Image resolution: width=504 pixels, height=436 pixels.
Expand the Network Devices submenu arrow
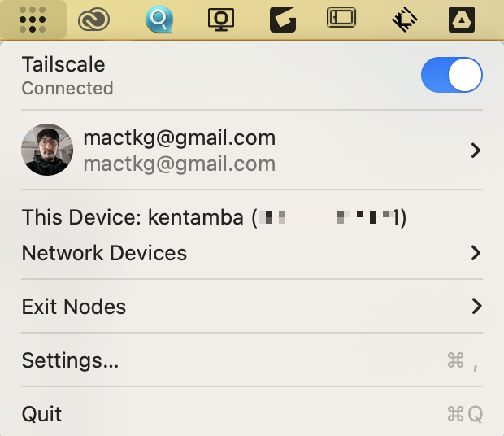coord(476,253)
